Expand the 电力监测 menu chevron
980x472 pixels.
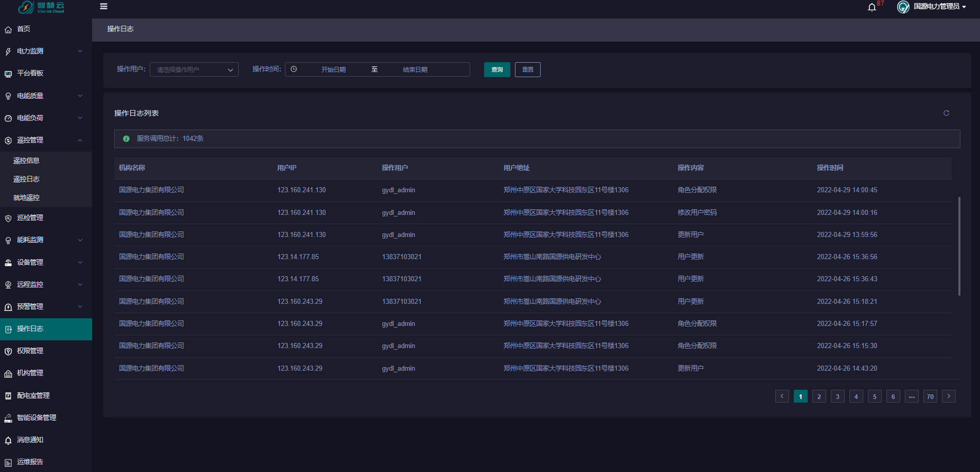[80, 51]
